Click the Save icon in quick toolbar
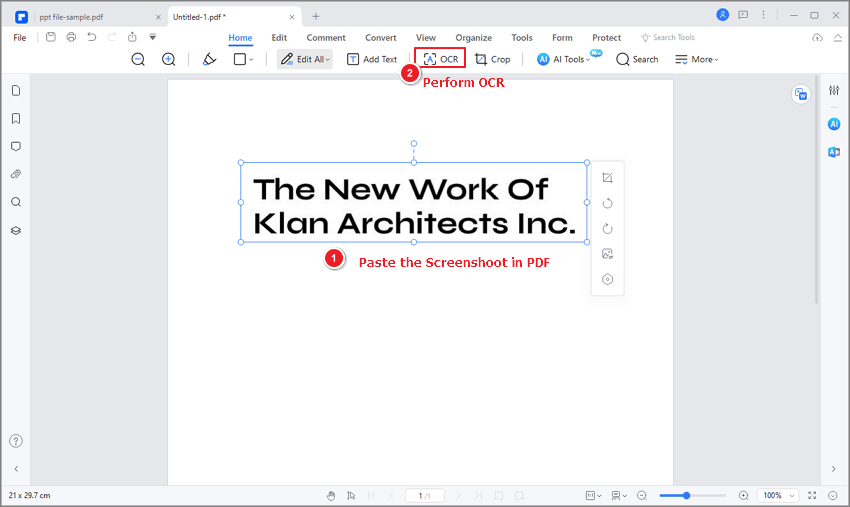This screenshot has height=507, width=850. [x=50, y=37]
